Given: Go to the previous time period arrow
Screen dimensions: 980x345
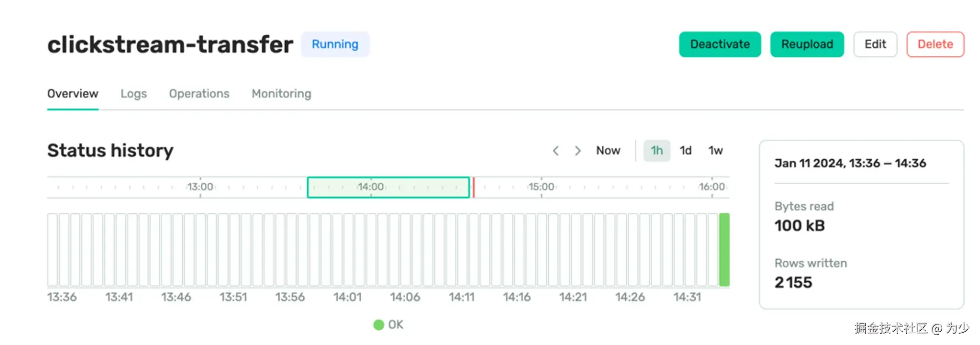Looking at the screenshot, I should tap(556, 151).
